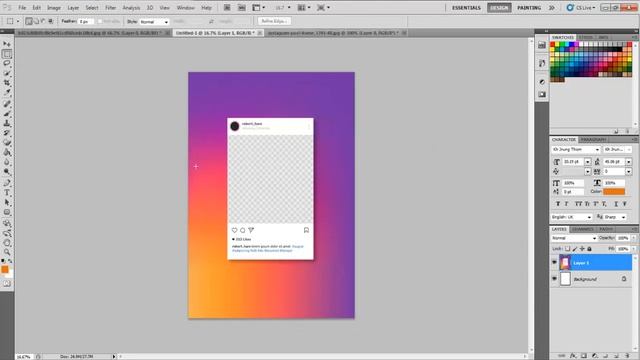Delete layer using the trash icon
The height and width of the screenshot is (360, 640).
[x=627, y=356]
